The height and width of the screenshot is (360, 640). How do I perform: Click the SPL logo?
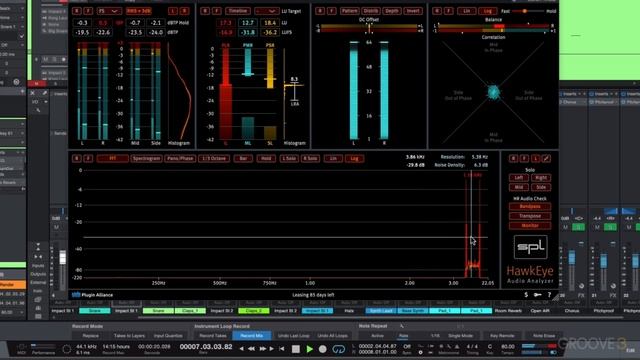click(530, 247)
